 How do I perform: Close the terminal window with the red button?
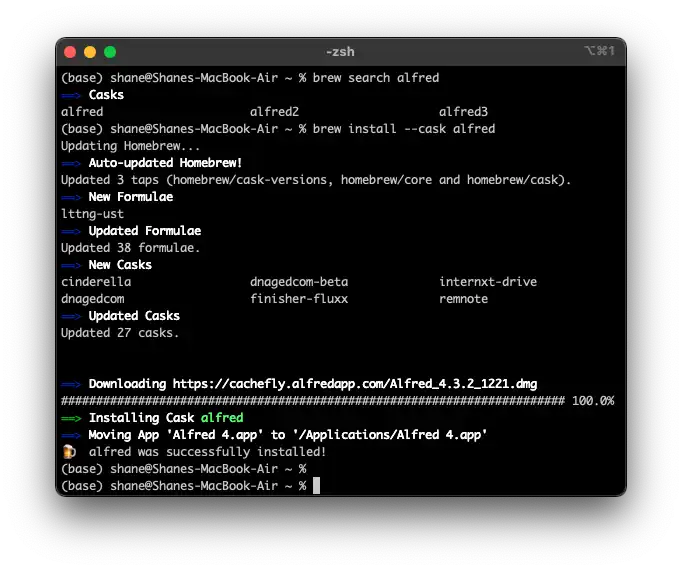pyautogui.click(x=70, y=52)
